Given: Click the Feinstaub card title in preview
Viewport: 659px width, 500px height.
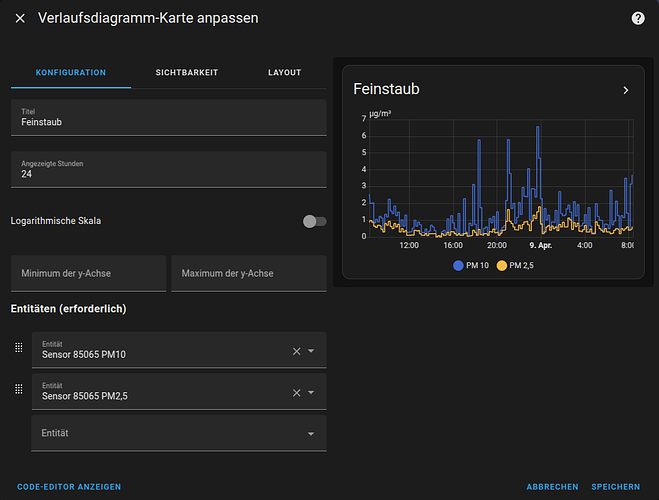Looking at the screenshot, I should (x=386, y=89).
